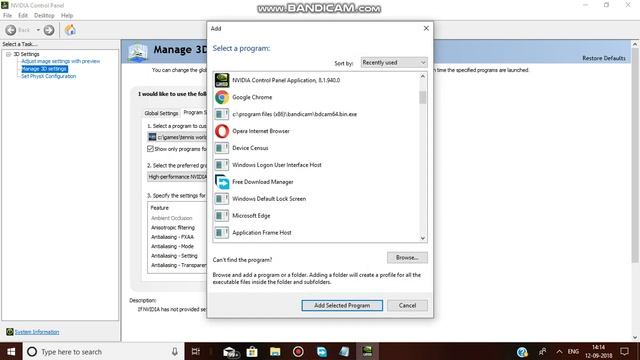640x360 pixels.
Task: Click the Cortana microphone icon
Action: point(175,351)
